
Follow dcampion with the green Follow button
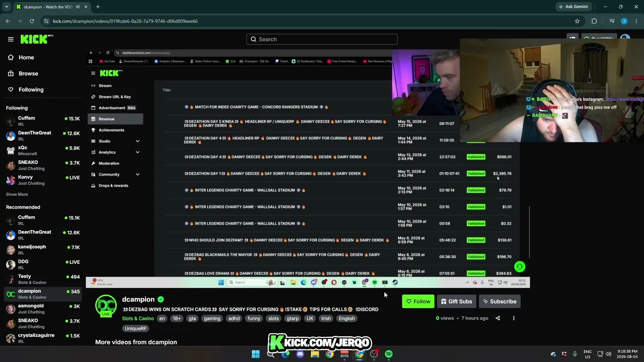(418, 302)
